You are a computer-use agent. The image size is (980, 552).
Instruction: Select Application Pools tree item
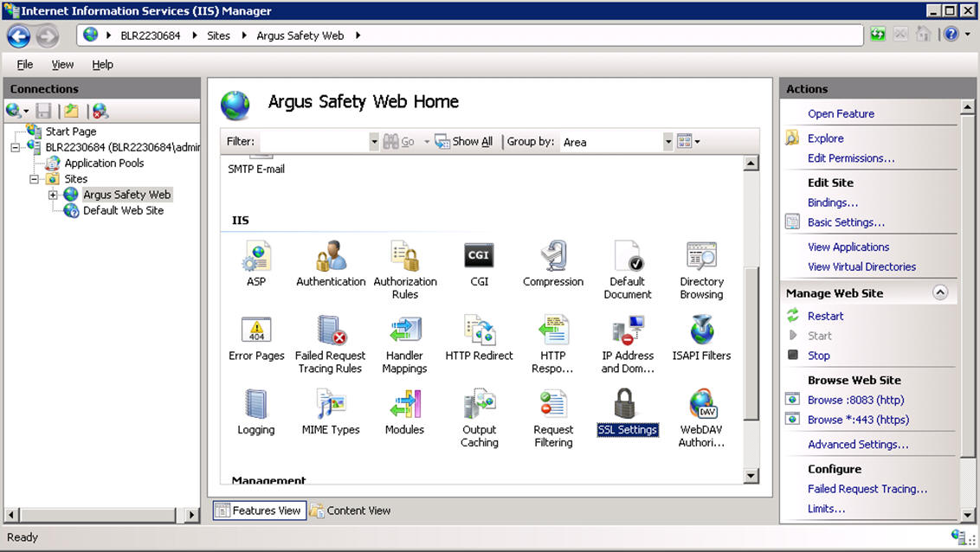click(x=104, y=164)
